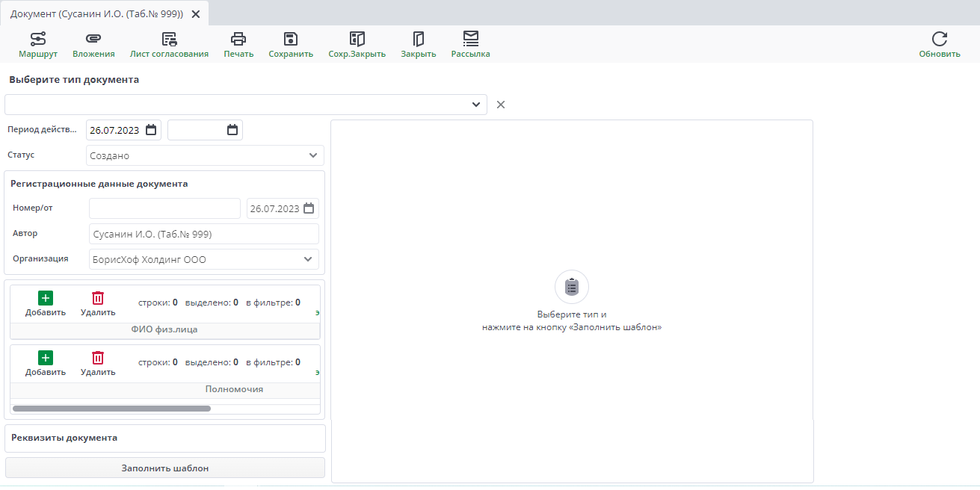Expand the document type dropdown
The height and width of the screenshot is (490, 980).
tap(476, 105)
